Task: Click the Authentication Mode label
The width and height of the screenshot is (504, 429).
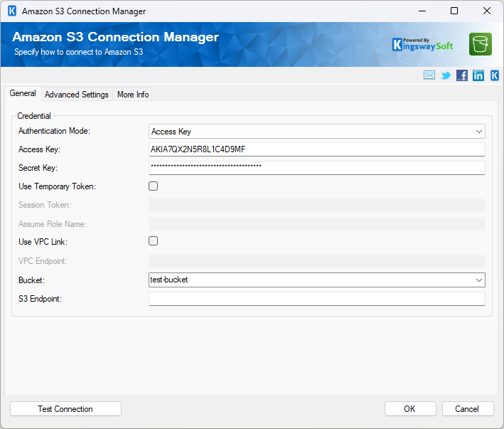Action: point(54,131)
